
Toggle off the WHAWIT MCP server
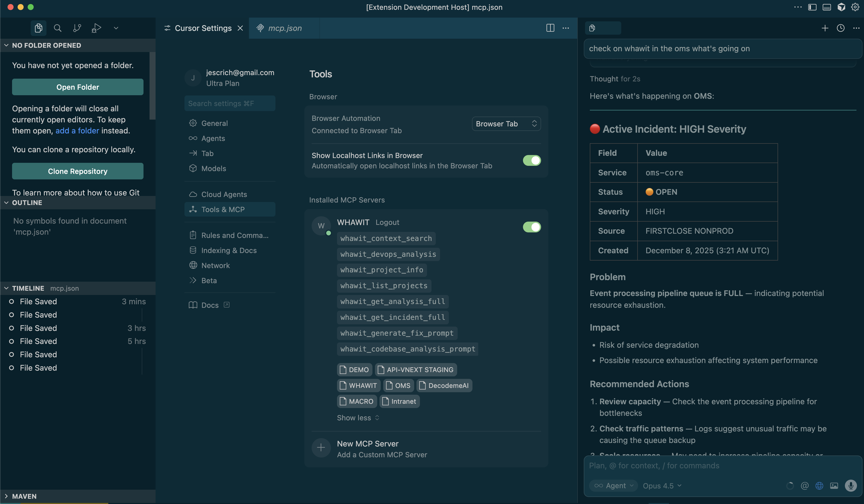coord(532,227)
